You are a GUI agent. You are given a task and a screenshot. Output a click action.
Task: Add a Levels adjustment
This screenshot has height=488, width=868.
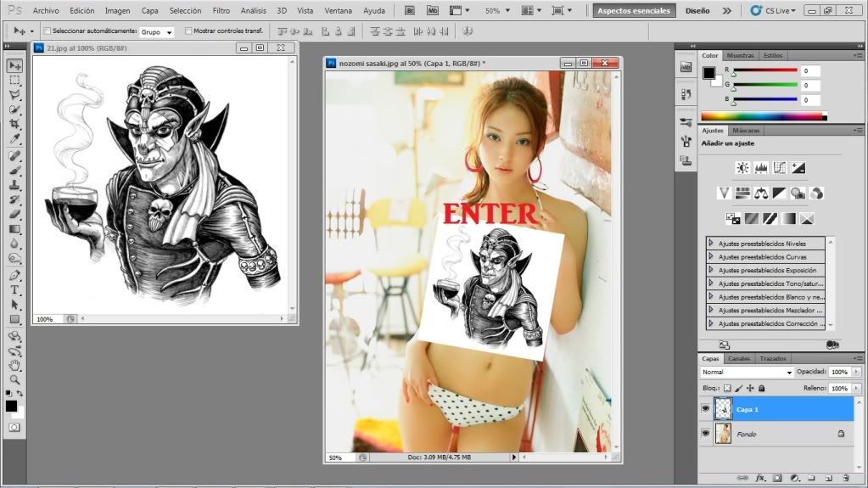(x=761, y=168)
